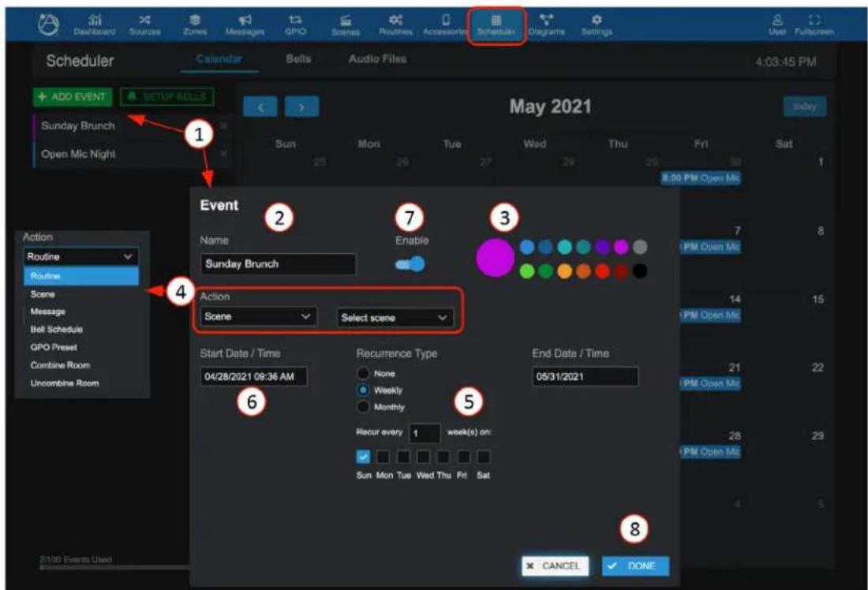Choose Combine Room from the action list
The image size is (868, 590).
pos(80,365)
